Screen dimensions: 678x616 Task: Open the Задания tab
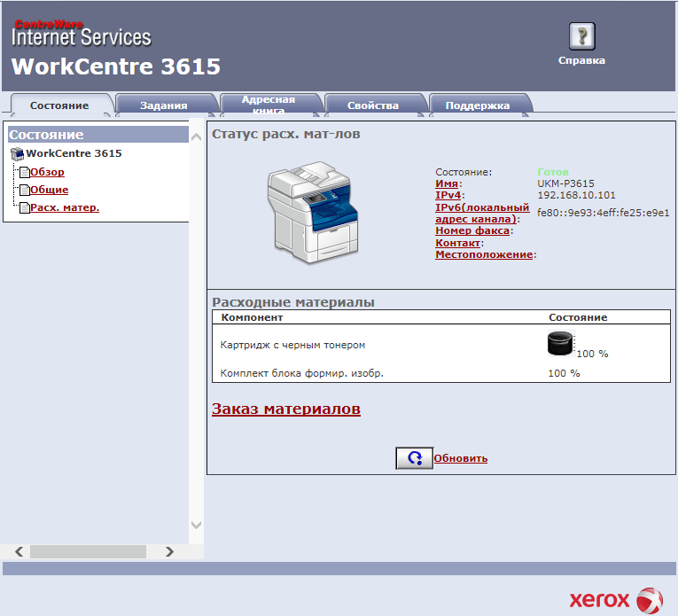click(163, 105)
